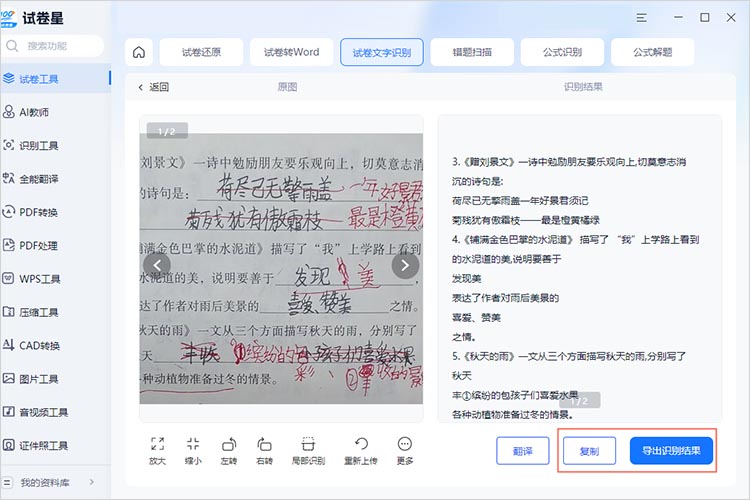Open 证件照工具 in sidebar

pos(55,445)
